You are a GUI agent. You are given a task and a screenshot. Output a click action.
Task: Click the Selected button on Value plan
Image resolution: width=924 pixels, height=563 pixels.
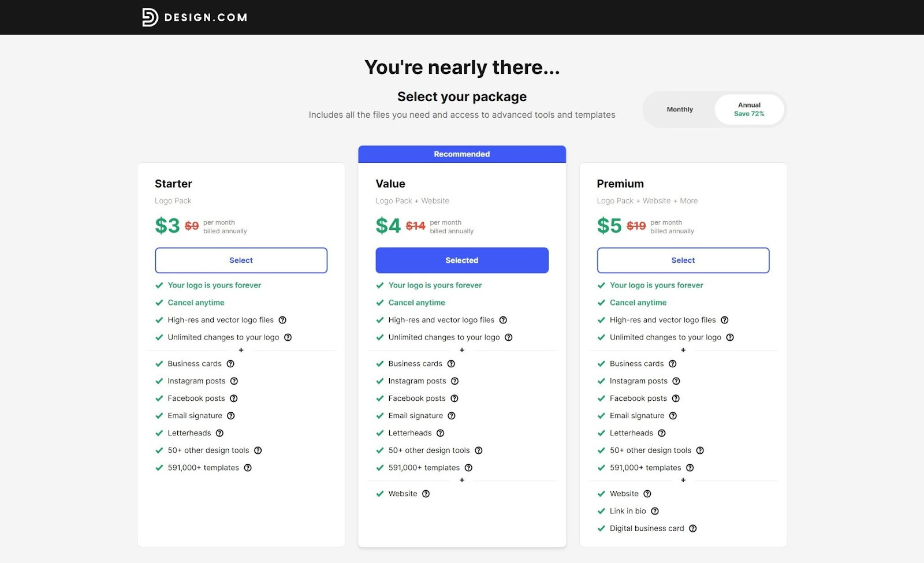coord(462,260)
